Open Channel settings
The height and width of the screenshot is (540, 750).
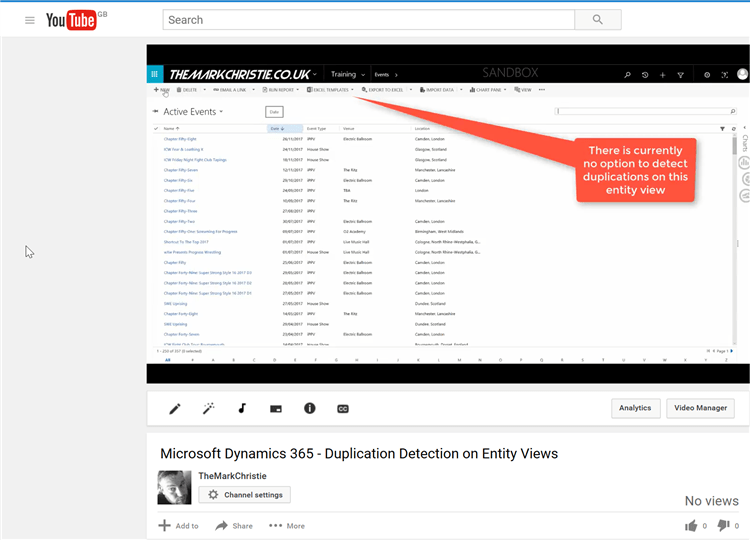coord(244,495)
